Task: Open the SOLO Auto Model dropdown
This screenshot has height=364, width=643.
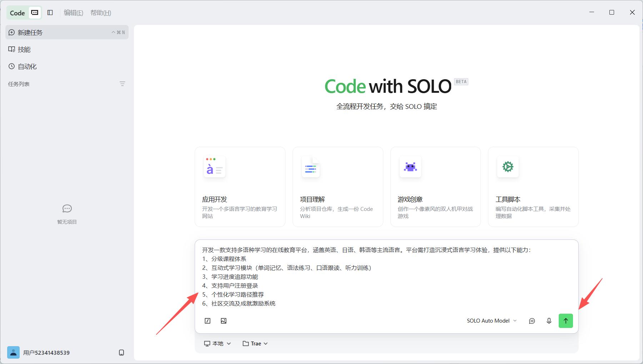Action: point(492,321)
